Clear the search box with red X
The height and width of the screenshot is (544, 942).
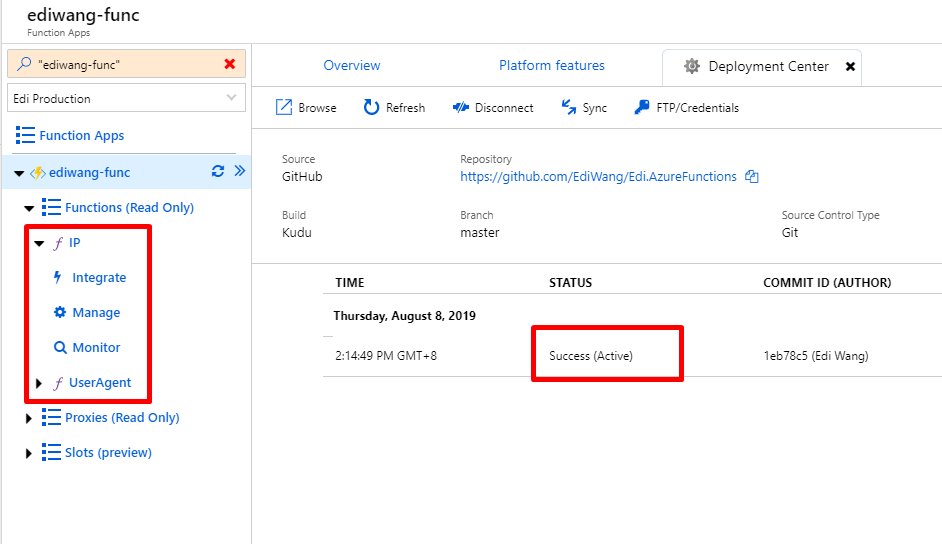click(x=229, y=64)
